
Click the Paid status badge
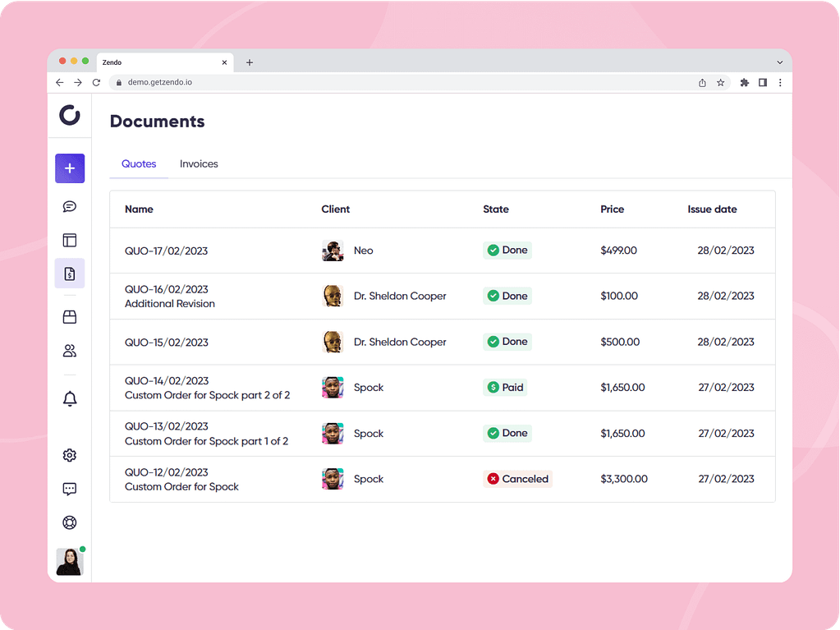point(505,388)
